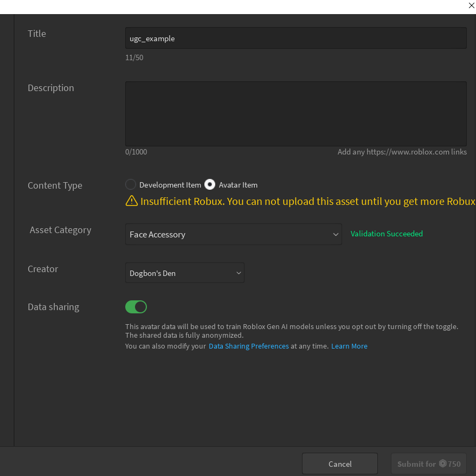Image resolution: width=476 pixels, height=476 pixels.
Task: Click the Creator label
Action: pyautogui.click(x=43, y=269)
